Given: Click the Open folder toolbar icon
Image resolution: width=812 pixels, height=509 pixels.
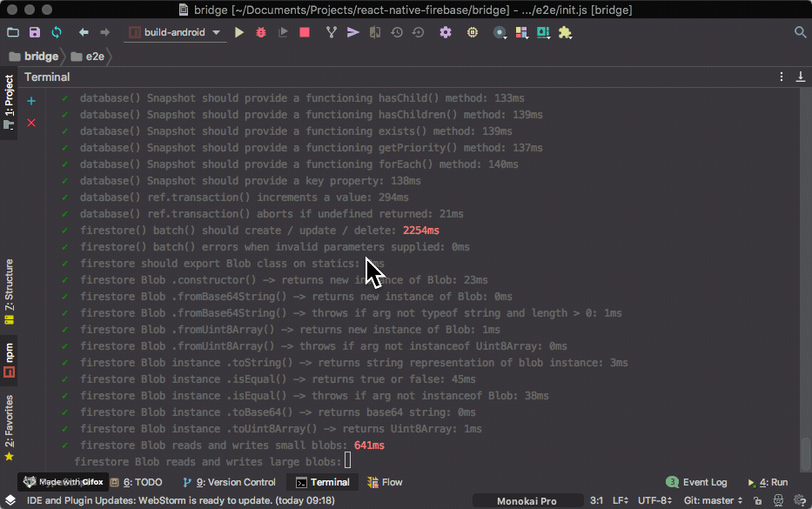Looking at the screenshot, I should click(13, 32).
